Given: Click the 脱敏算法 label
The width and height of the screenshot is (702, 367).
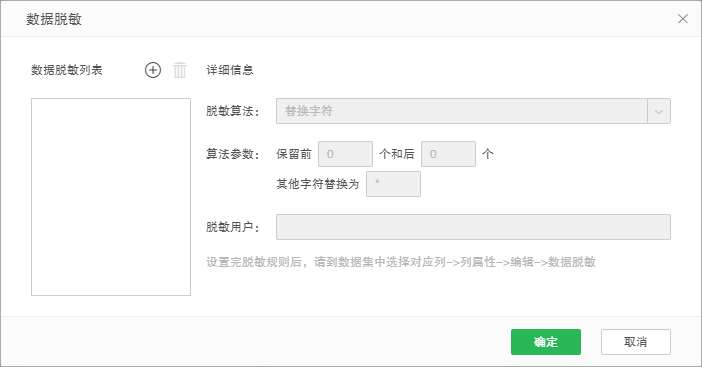Looking at the screenshot, I should pos(233,111).
